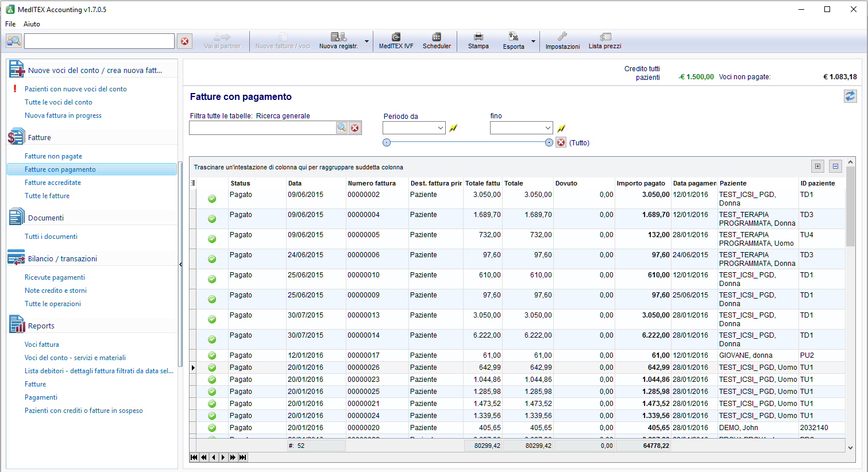Clear the general search filter field
This screenshot has width=868, height=472.
click(x=355, y=128)
